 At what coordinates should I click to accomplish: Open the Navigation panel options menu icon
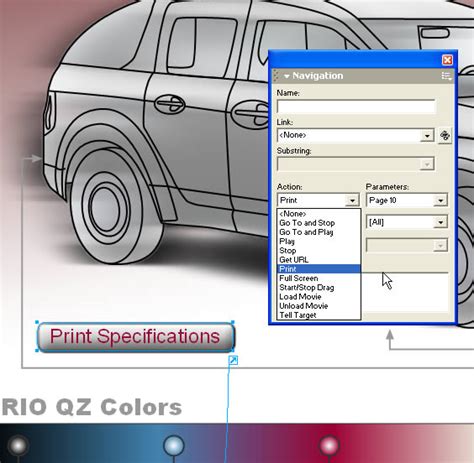(446, 76)
